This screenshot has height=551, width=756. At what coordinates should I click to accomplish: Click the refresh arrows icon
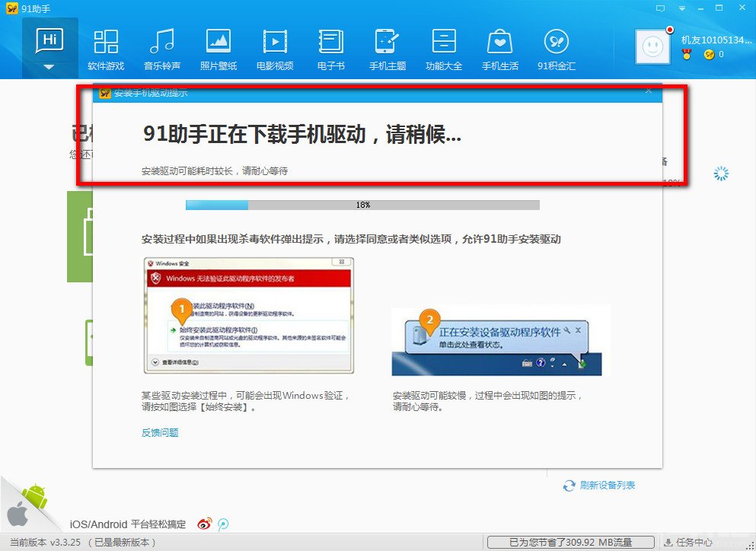pyautogui.click(x=569, y=486)
